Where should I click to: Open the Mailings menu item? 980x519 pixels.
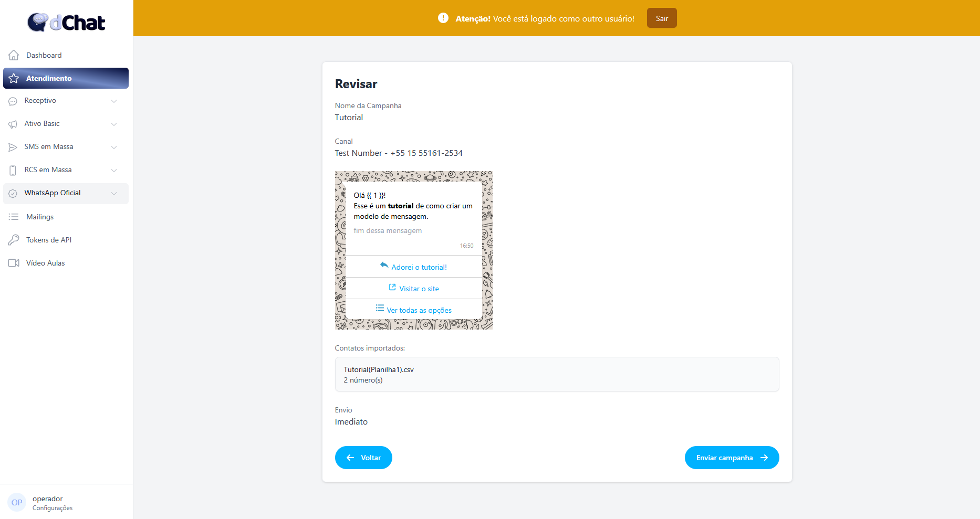(x=40, y=217)
